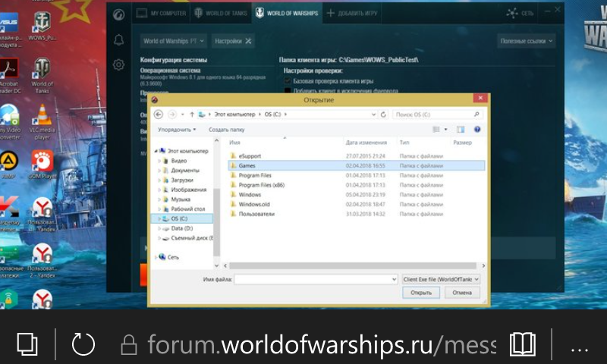Click the ДОБАВИТЬ ИГРУ add game tab
The height and width of the screenshot is (364, 607).
pyautogui.click(x=351, y=13)
